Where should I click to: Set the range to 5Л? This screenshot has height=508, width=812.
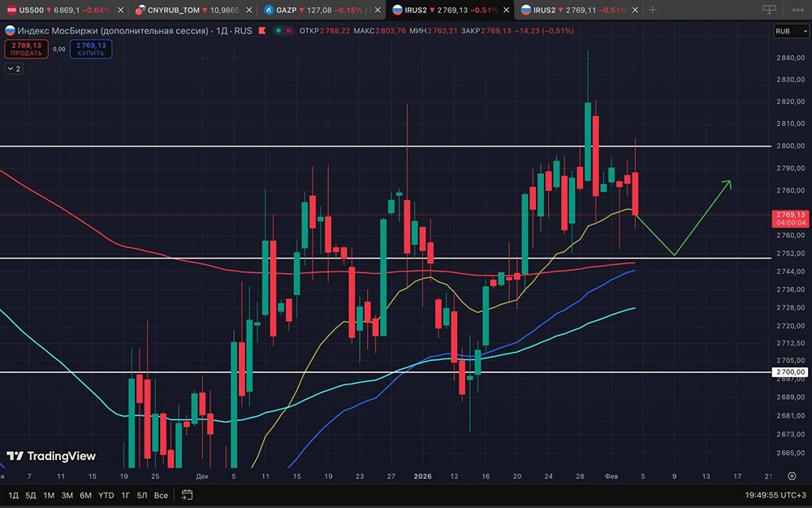142,495
